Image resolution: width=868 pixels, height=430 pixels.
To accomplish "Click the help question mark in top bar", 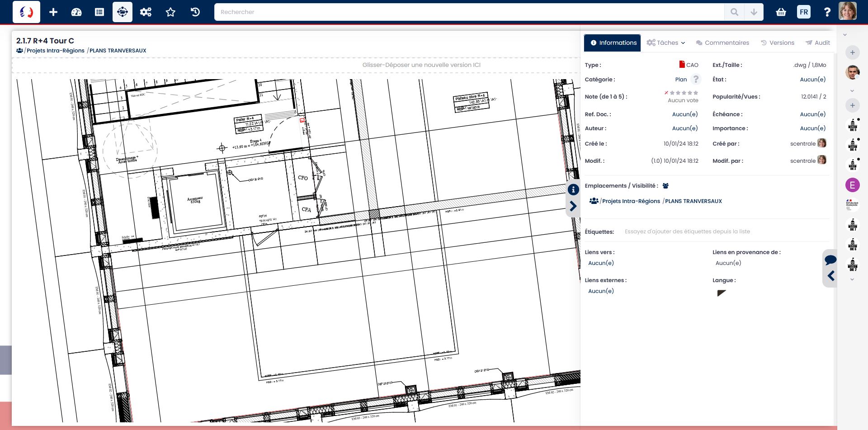I will (x=827, y=12).
